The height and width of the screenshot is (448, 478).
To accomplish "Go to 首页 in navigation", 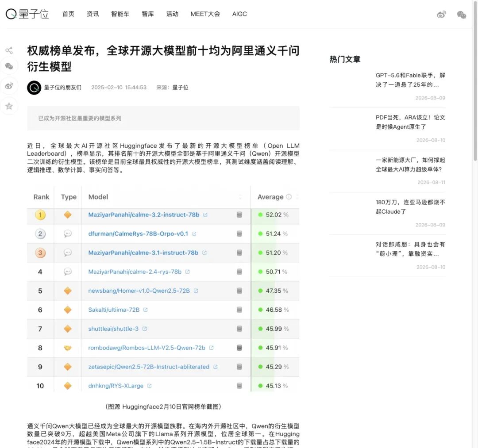I will pyautogui.click(x=68, y=14).
